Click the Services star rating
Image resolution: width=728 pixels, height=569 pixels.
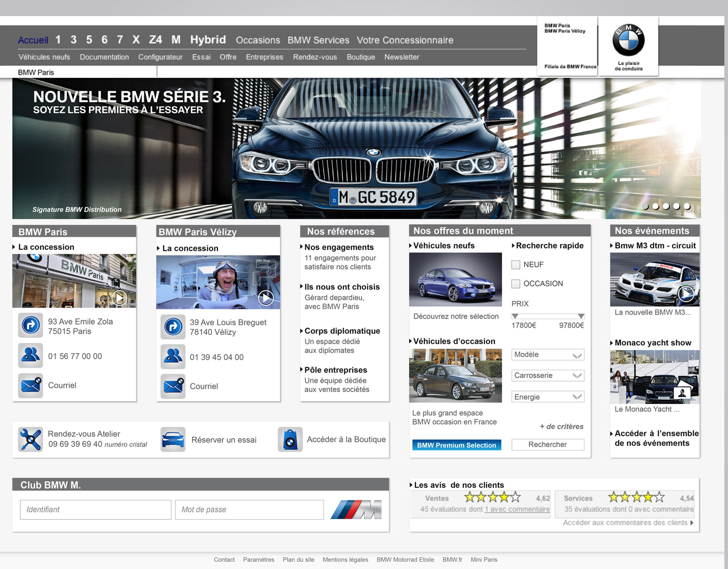(636, 497)
